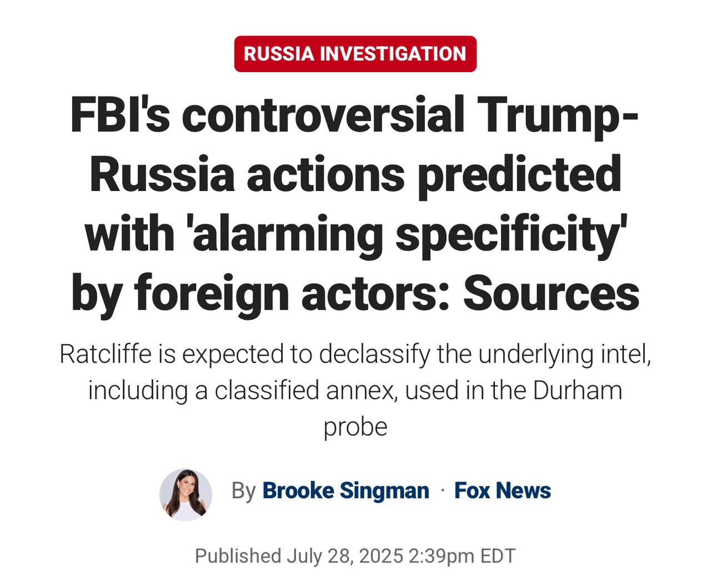Viewport: 711px width, 588px height.
Task: Click the headline line starting "FBI's controversial"
Action: click(355, 116)
